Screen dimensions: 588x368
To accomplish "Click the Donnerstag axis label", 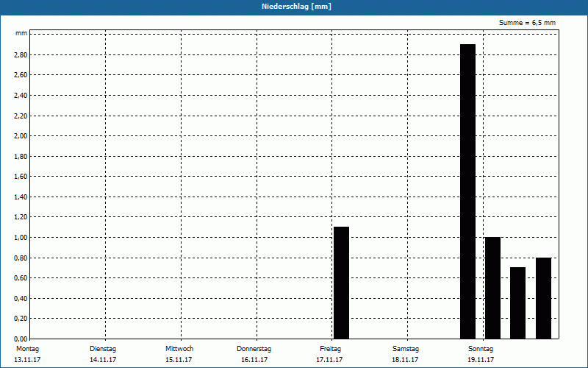I will point(254,349).
